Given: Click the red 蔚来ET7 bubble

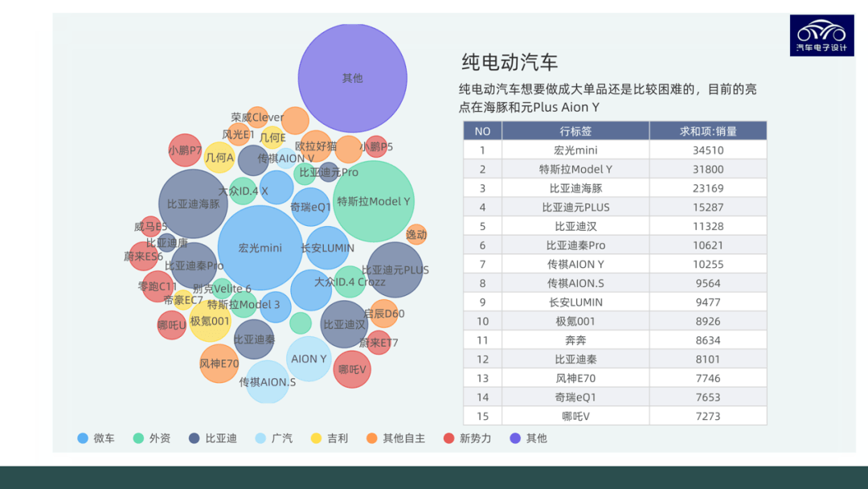Looking at the screenshot, I should [379, 343].
